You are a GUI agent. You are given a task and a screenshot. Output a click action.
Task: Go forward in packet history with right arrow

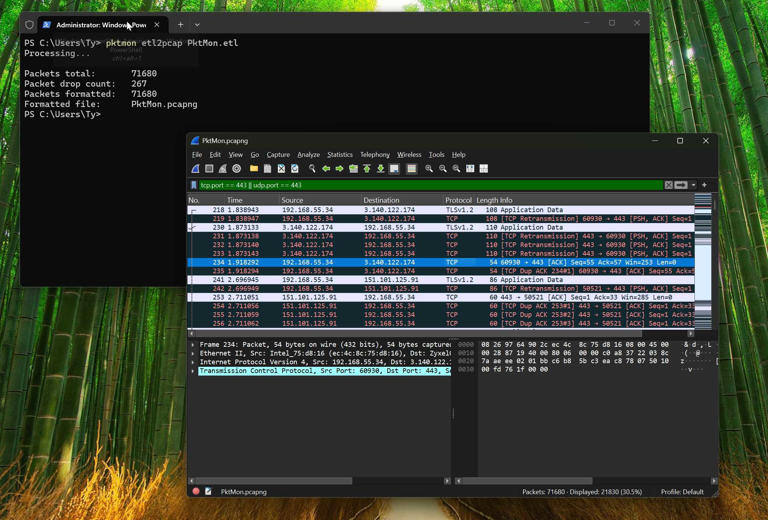pos(339,168)
